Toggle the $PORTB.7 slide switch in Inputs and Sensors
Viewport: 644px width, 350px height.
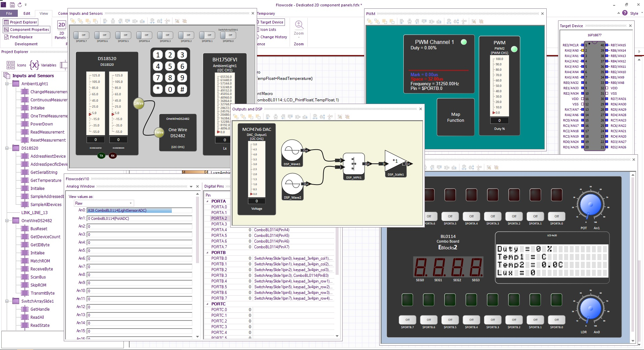(x=81, y=35)
